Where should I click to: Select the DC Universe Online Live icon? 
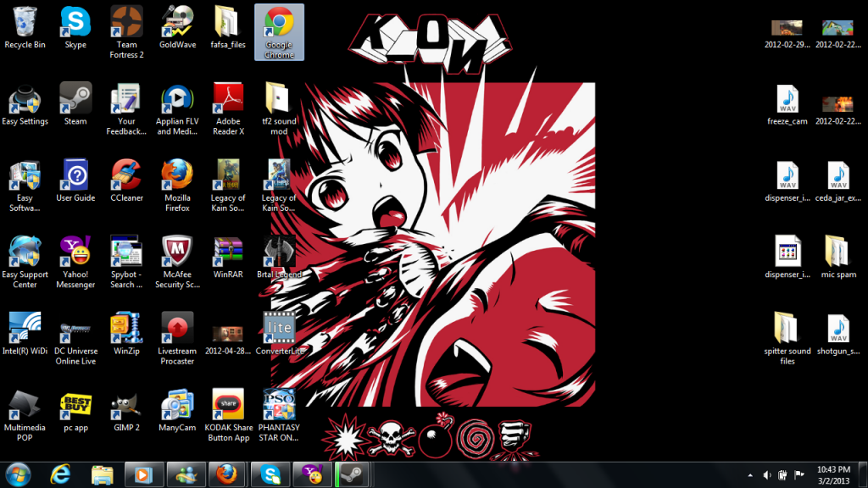[x=75, y=339]
